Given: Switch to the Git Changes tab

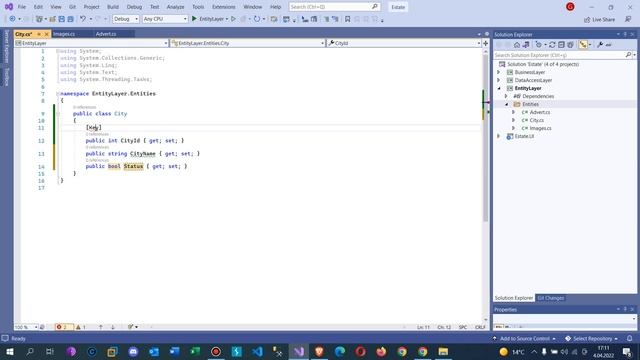Looking at the screenshot, I should point(550,298).
